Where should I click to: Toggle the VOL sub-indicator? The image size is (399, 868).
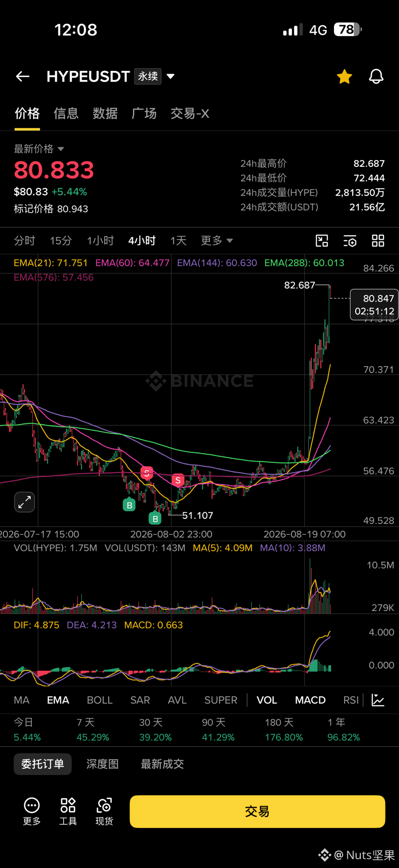pos(267,700)
